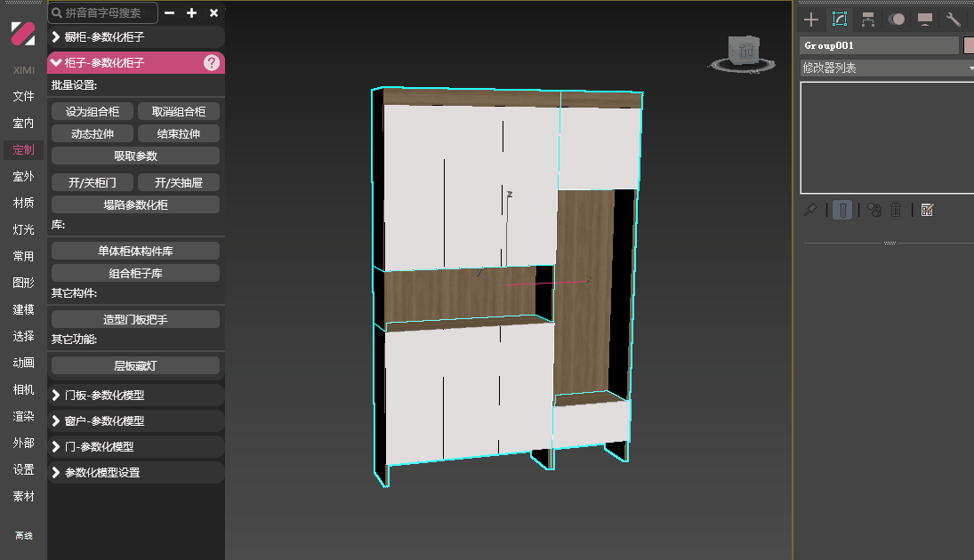Switch to the Hierarchy panel icon
The image size is (974, 560).
point(868,19)
